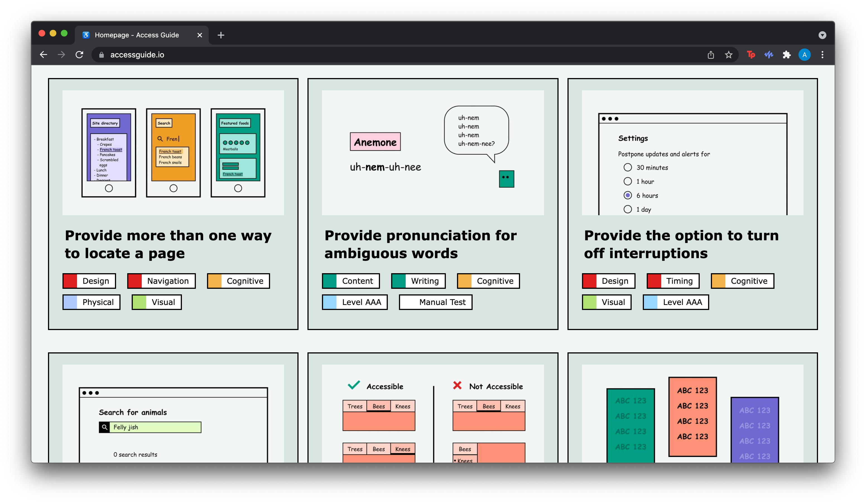Open the accessguide.io address bar

[x=138, y=54]
